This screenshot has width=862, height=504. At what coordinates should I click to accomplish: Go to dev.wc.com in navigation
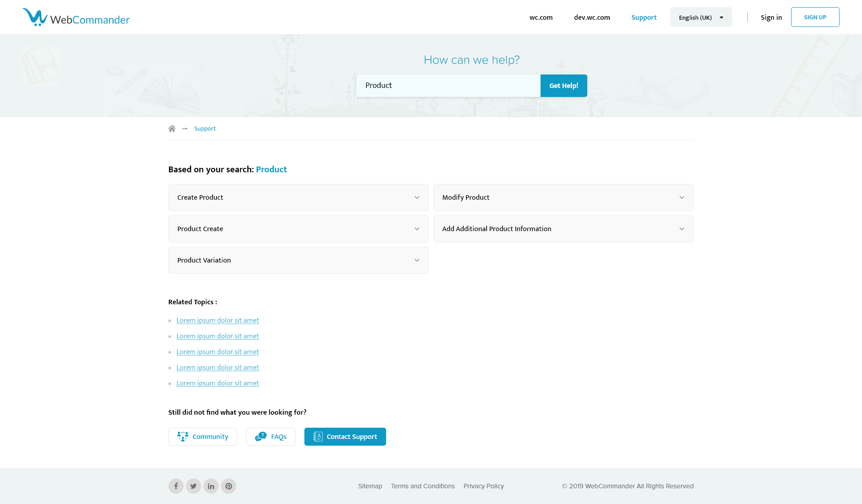[592, 18]
